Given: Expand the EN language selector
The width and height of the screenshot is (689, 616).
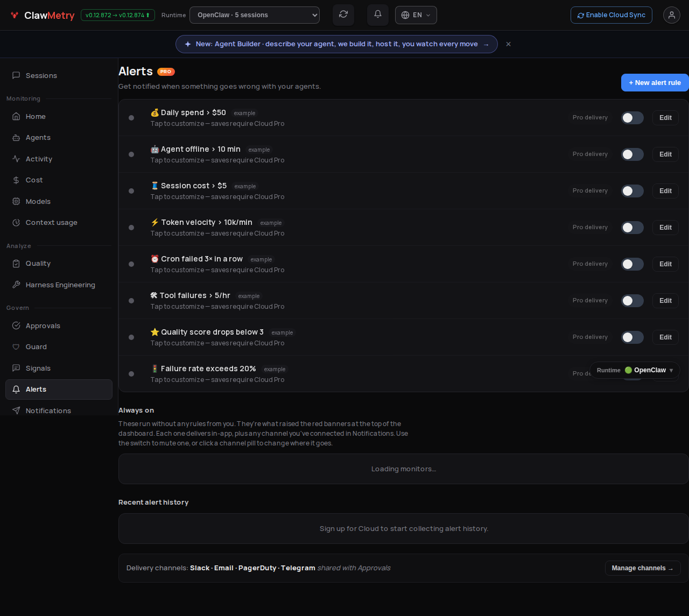Looking at the screenshot, I should tap(416, 15).
